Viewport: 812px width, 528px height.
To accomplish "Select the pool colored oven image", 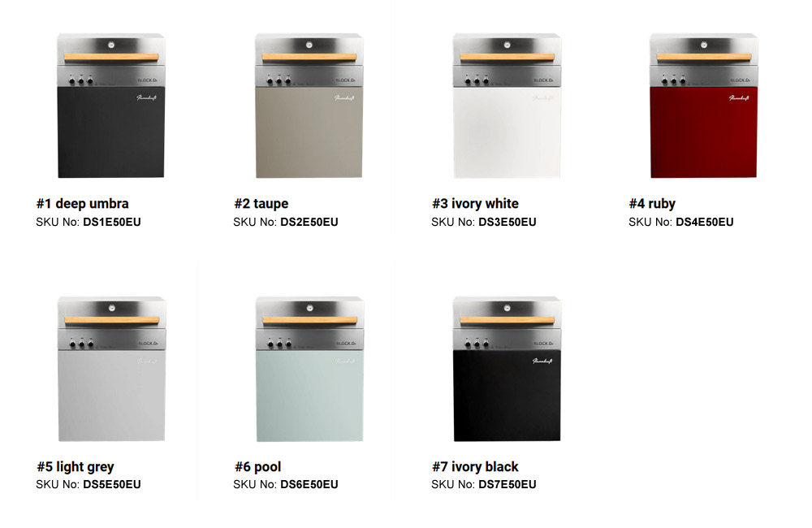I will tap(309, 369).
